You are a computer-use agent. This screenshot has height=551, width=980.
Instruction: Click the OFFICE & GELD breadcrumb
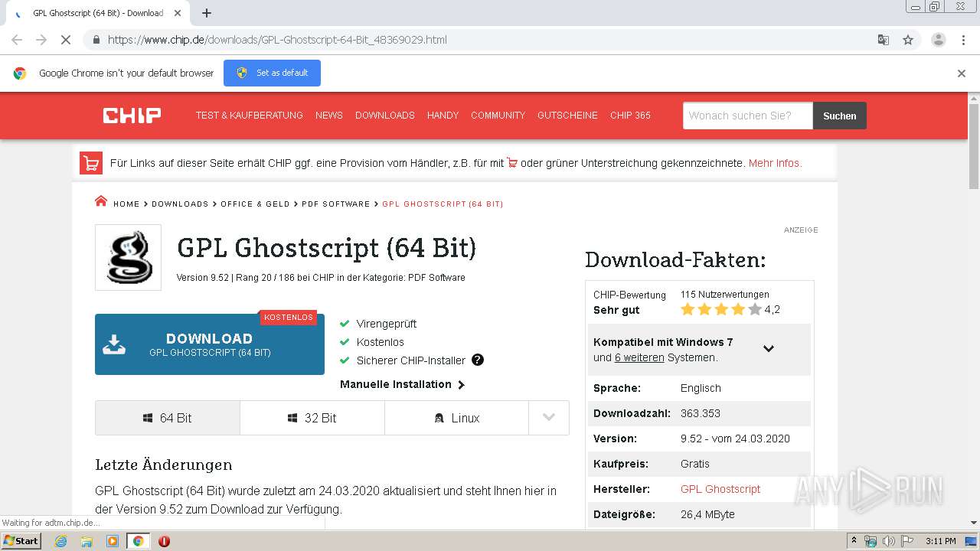[255, 204]
